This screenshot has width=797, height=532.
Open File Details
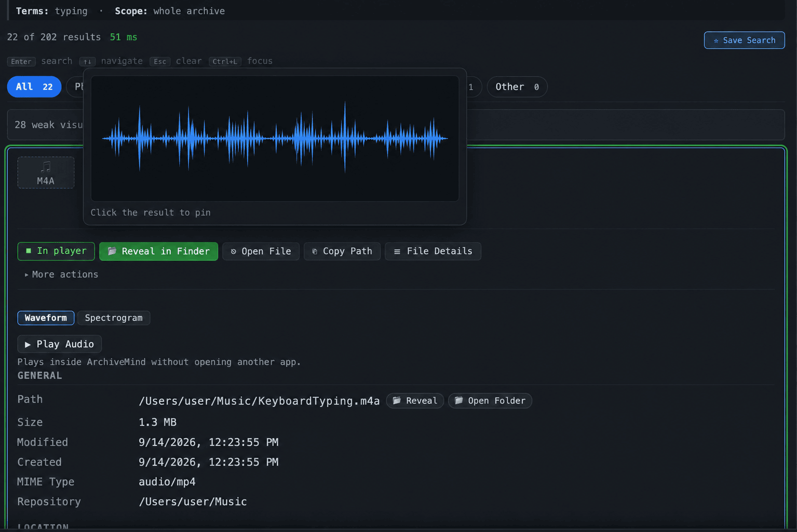433,251
